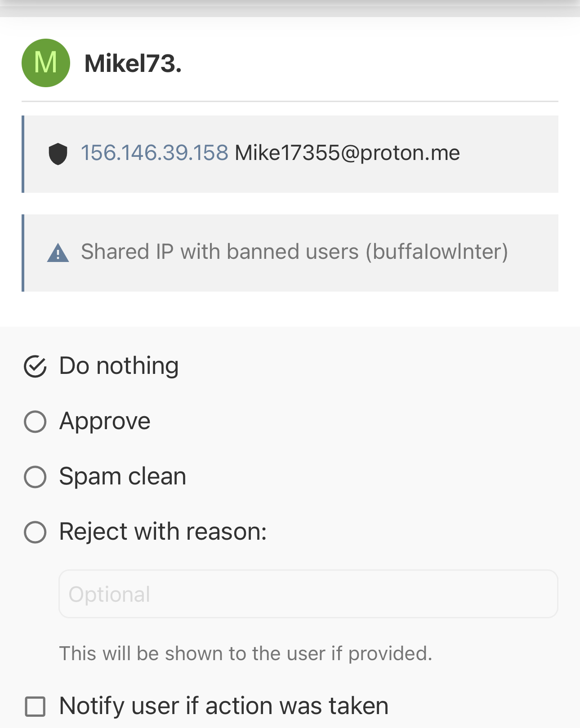Click the Mikel73. username heading
Screen dimensions: 580x728
pyautogui.click(x=133, y=63)
